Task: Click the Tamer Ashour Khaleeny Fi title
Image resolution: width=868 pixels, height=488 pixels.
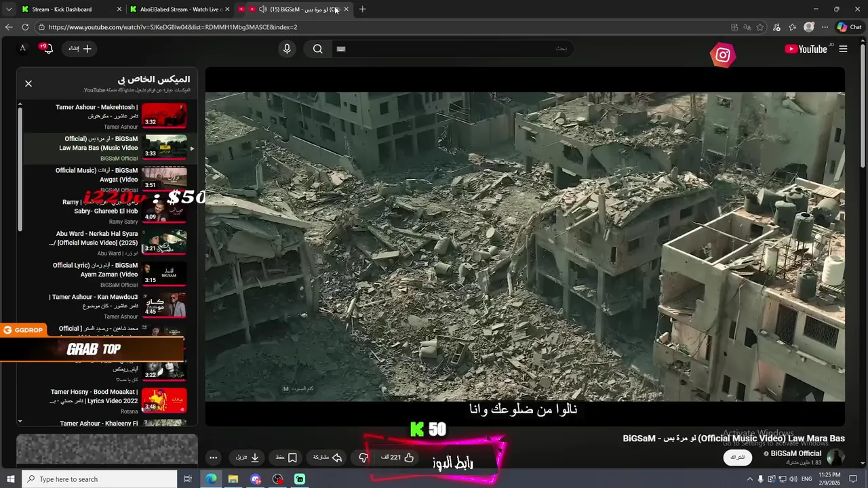Action: click(99, 424)
